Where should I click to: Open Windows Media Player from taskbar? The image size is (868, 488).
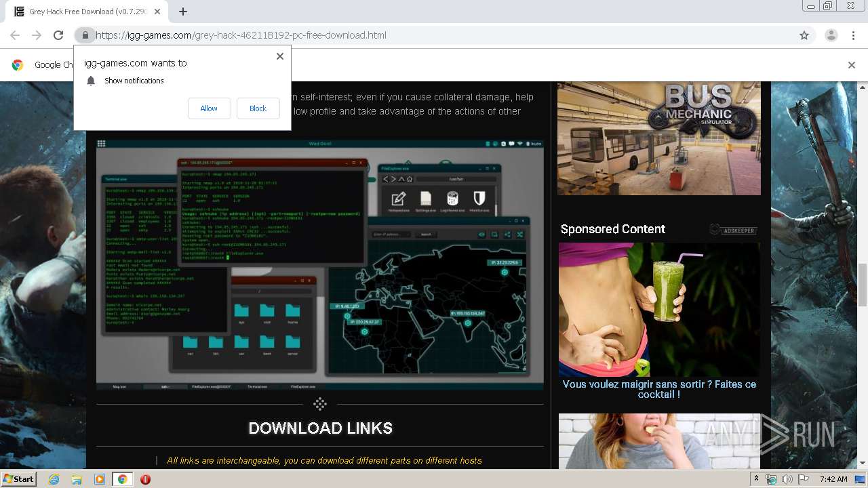(x=100, y=479)
